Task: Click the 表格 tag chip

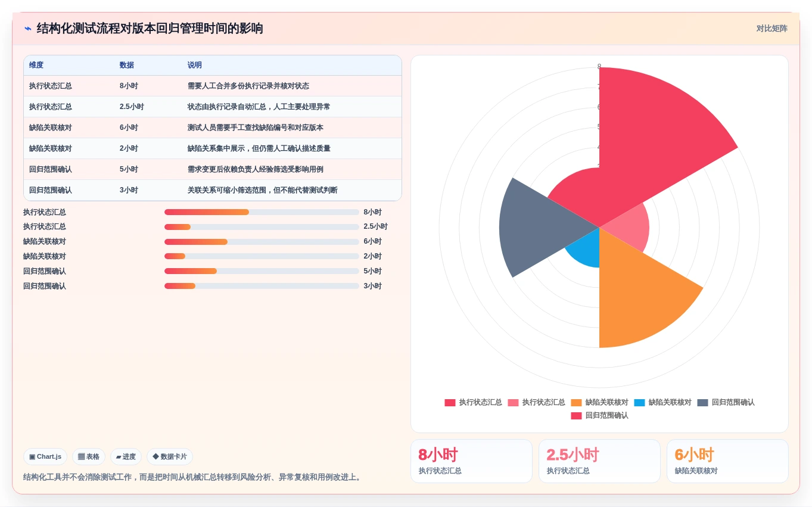Action: (89, 457)
